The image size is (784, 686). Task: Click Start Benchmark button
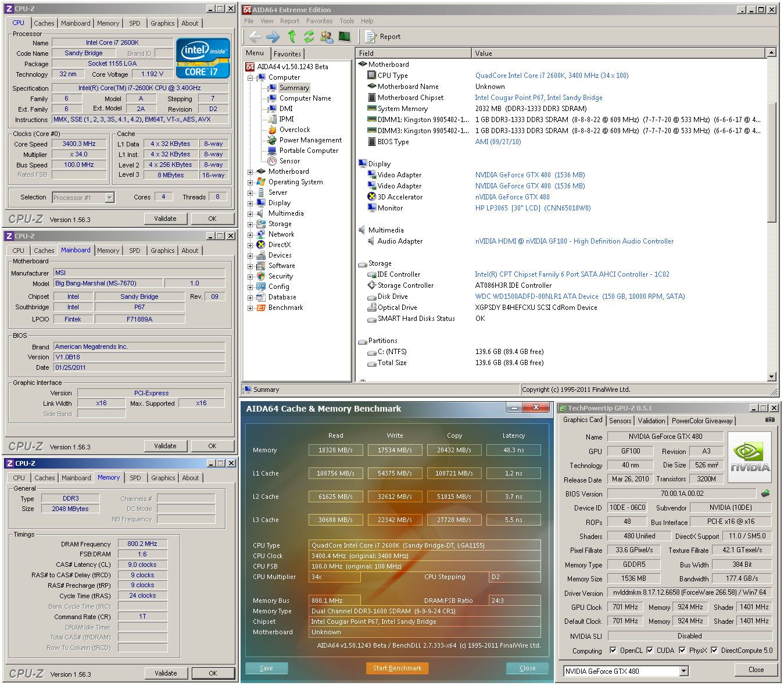[x=398, y=668]
